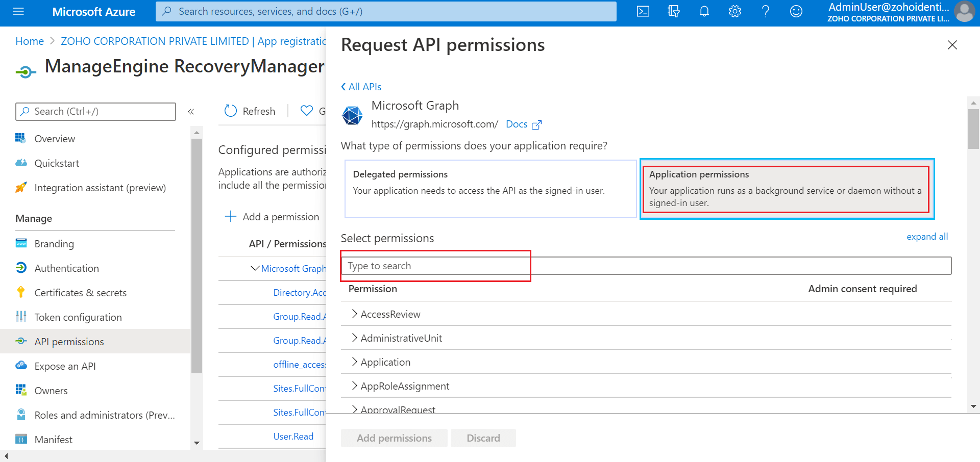Click the All APIs back link

(x=361, y=87)
